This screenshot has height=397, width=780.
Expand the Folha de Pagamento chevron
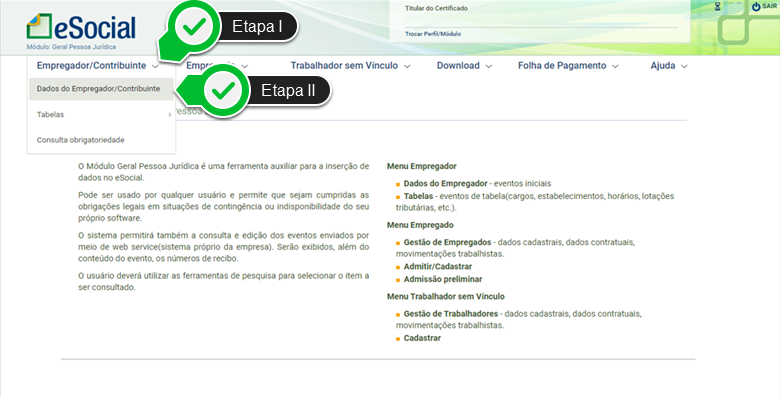click(615, 66)
